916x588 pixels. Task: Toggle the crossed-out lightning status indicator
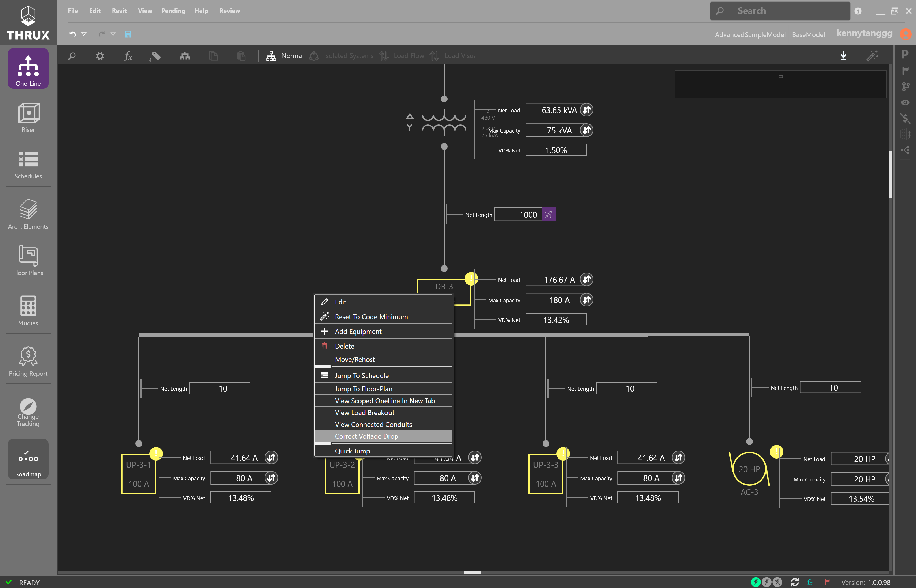(777, 582)
